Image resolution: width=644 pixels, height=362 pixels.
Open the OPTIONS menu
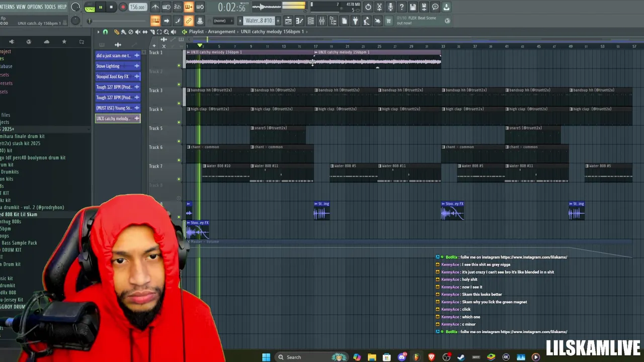(x=35, y=7)
